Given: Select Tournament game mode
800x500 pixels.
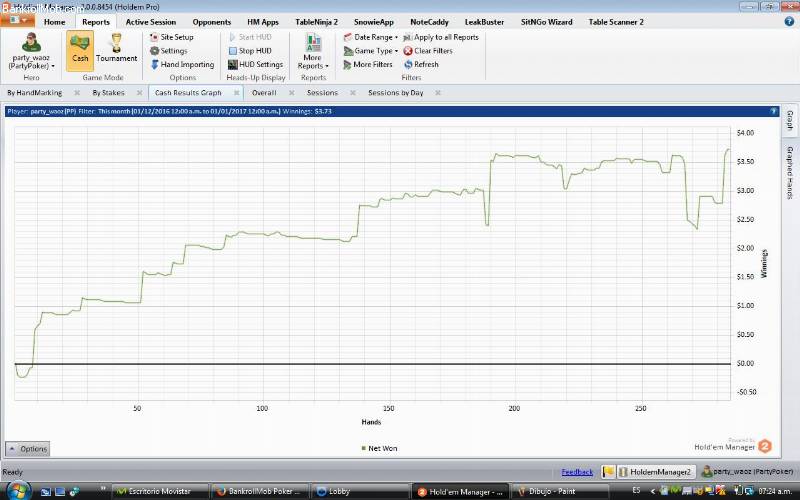Looking at the screenshot, I should pyautogui.click(x=116, y=50).
